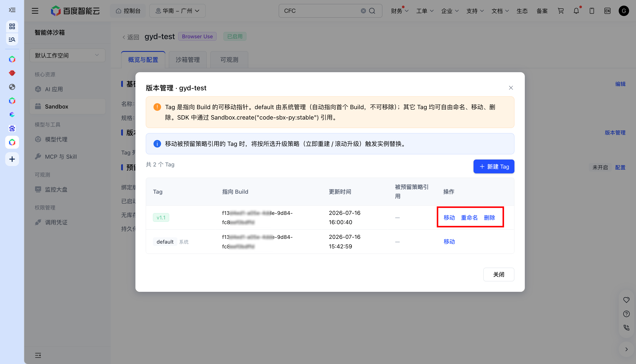Expand the 华南 – 广州 region dropdown
The image size is (636, 364).
pos(177,11)
